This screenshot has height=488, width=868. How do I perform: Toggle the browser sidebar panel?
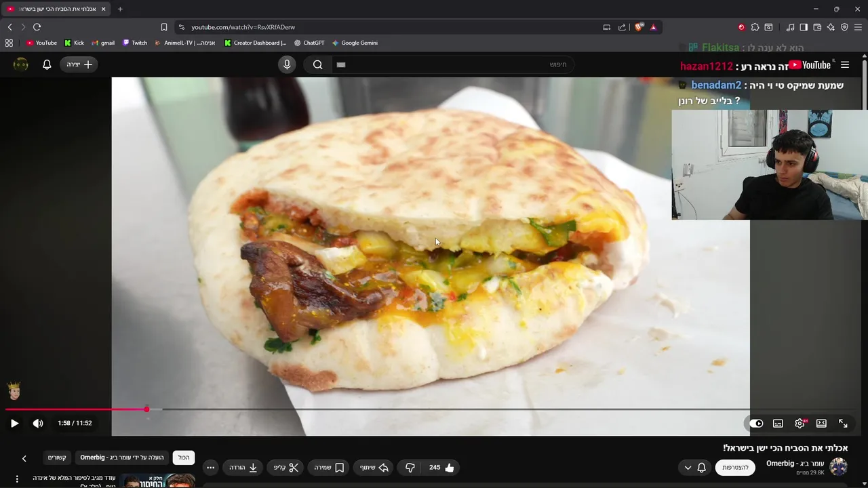804,27
